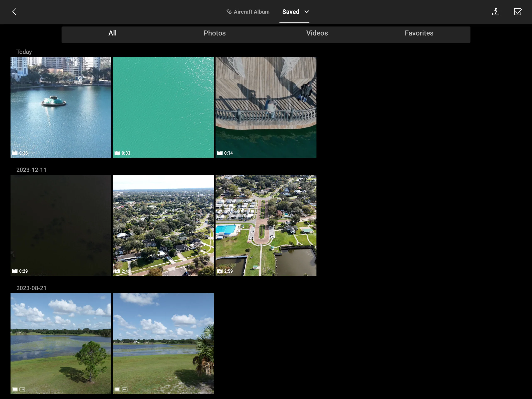
Task: View the RAW photo with palm tree
Action: [x=163, y=344]
